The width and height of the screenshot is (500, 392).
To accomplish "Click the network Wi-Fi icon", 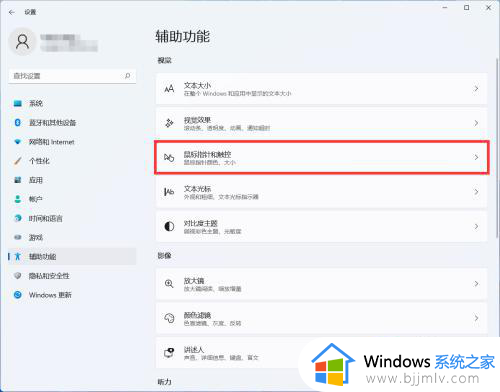I will pyautogui.click(x=18, y=142).
